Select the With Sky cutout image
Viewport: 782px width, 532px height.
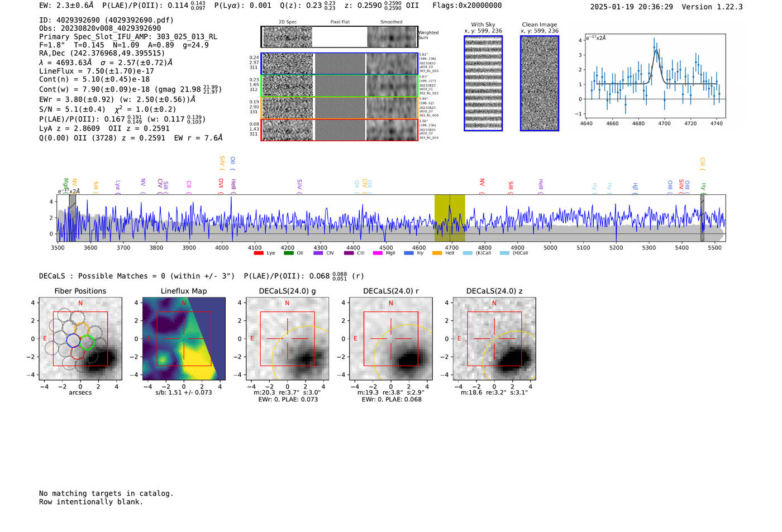click(x=483, y=83)
